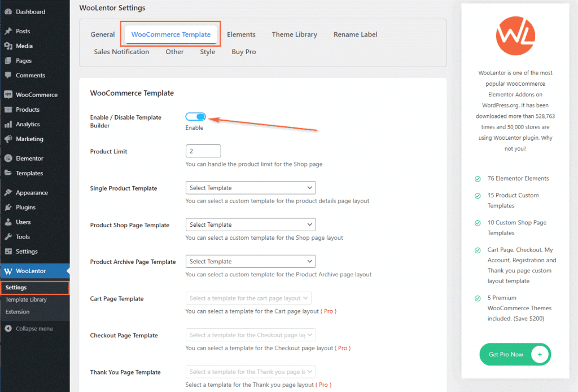
Task: Open the Comments bubble icon
Action: pyautogui.click(x=10, y=75)
